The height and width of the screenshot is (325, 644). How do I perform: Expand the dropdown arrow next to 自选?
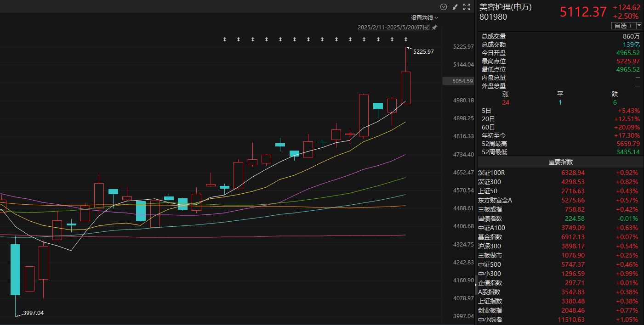639,26
